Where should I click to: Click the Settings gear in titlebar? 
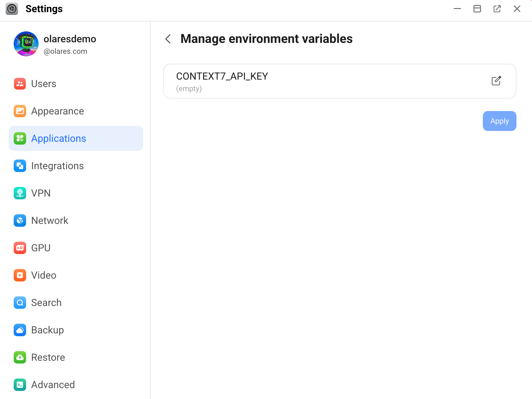coord(12,9)
